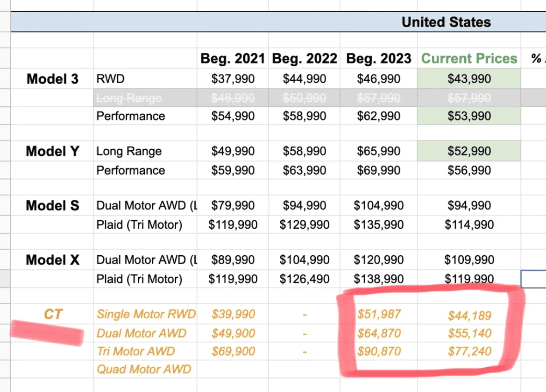Click Dual Motor AWD Beg. 2023 price $64,870
The height and width of the screenshot is (392, 546).
coord(379,333)
